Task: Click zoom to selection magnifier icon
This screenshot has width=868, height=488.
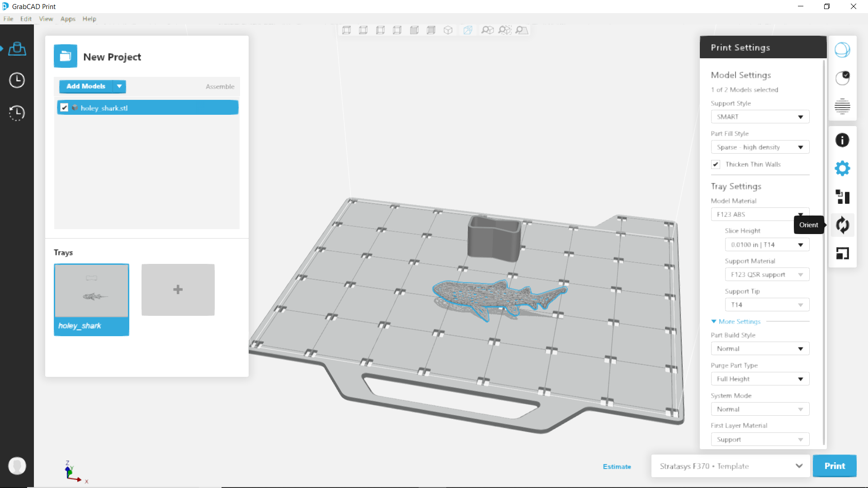Action: [x=505, y=30]
